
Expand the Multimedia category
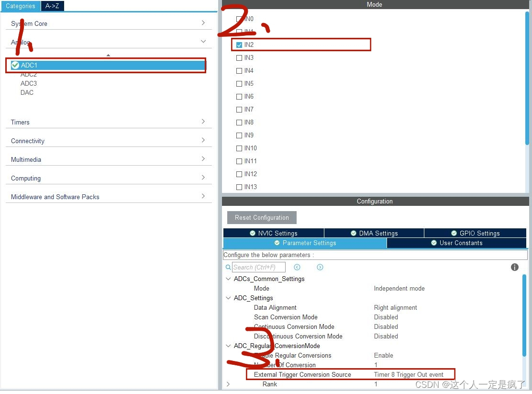tap(203, 158)
